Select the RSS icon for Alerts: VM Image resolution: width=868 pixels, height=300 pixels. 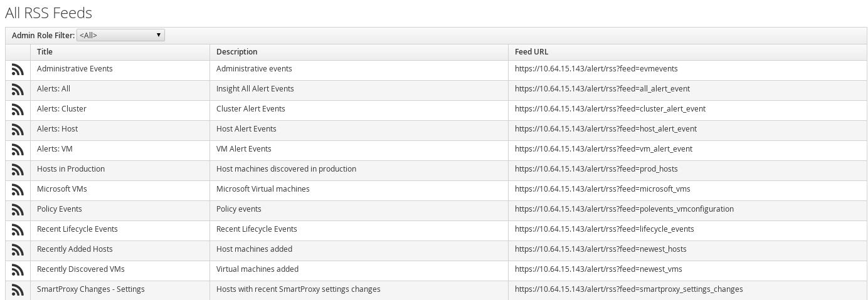(18, 150)
